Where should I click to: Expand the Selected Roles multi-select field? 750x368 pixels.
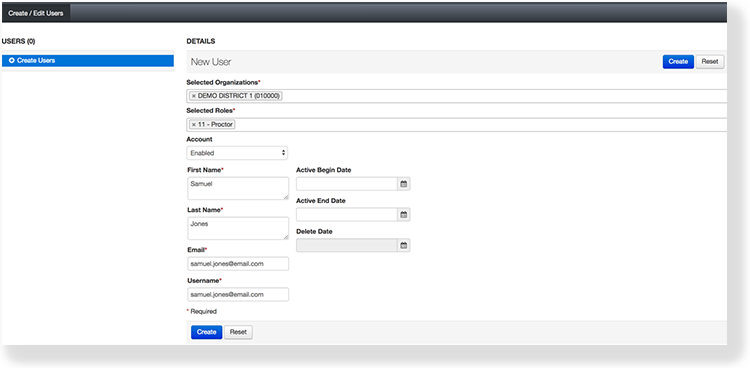point(457,125)
